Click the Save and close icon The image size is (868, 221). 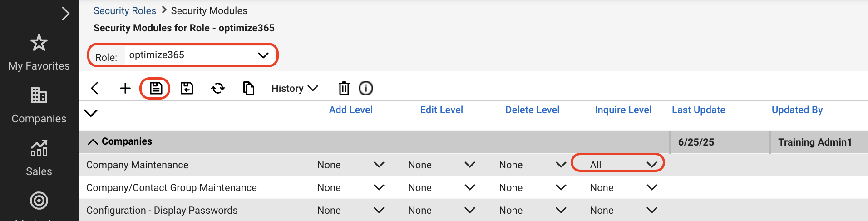click(x=187, y=88)
